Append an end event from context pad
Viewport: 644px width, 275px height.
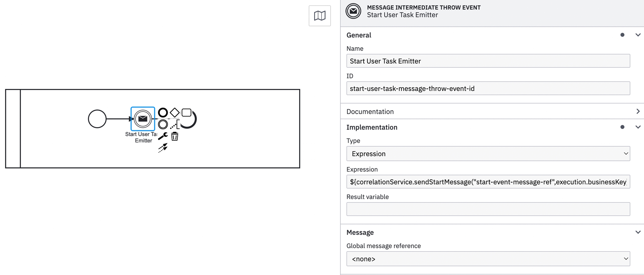tap(163, 112)
